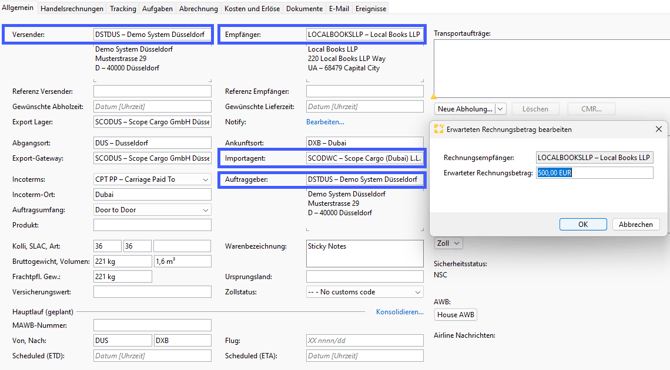Image resolution: width=670 pixels, height=370 pixels.
Task: Click the Neue Abholung button
Action: click(465, 109)
